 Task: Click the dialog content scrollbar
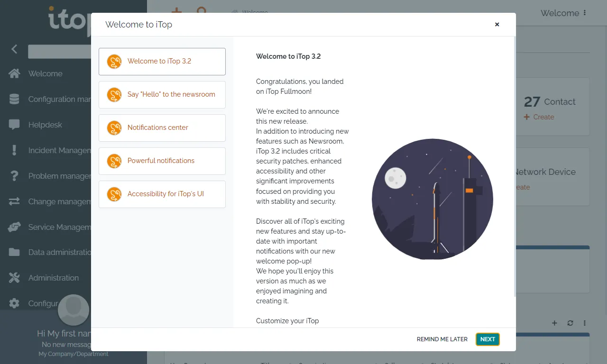(514, 167)
